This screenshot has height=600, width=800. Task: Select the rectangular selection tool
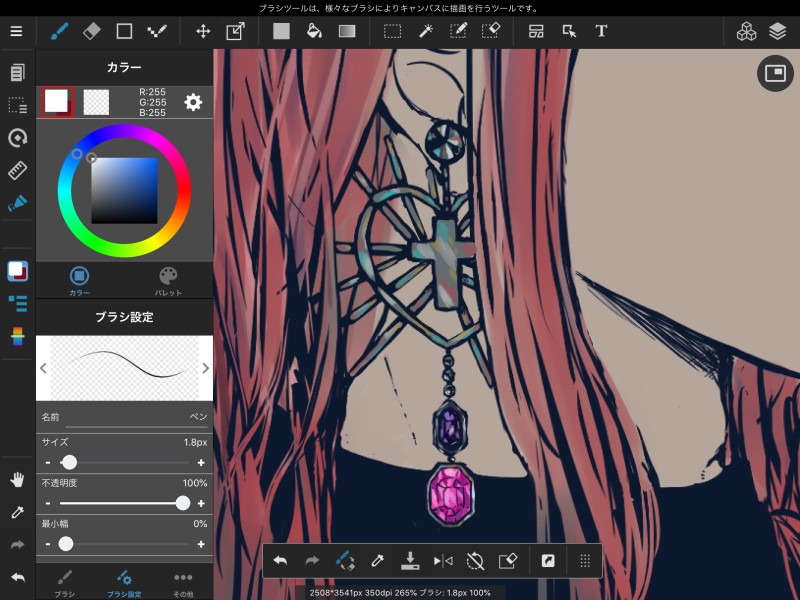(392, 31)
